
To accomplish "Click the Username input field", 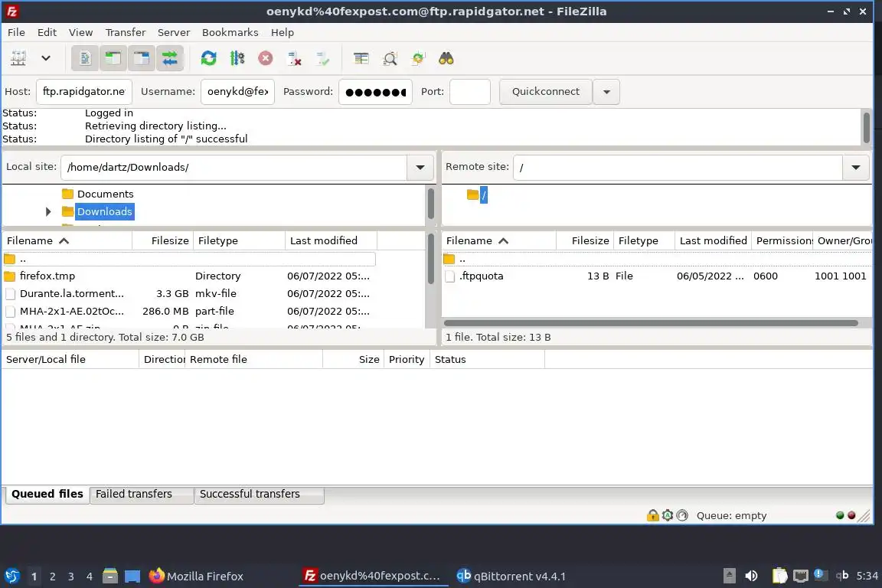I will click(x=237, y=92).
